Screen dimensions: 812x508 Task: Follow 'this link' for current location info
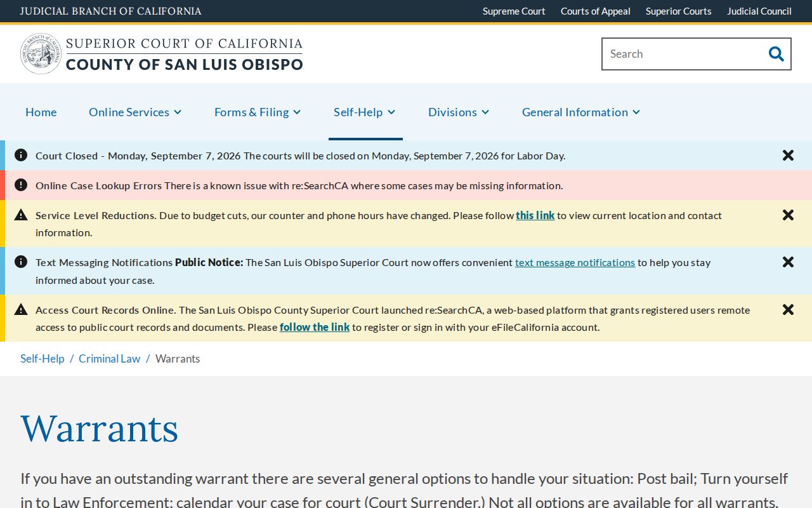point(535,215)
